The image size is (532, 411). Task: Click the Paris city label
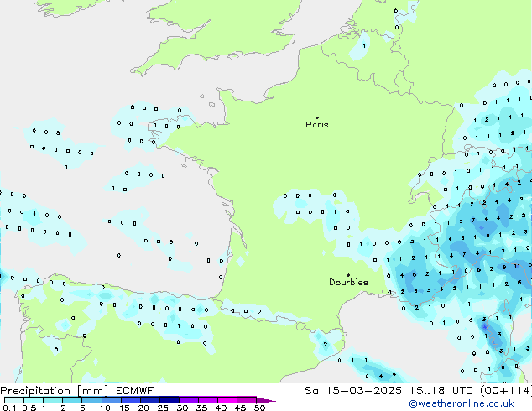pyautogui.click(x=317, y=125)
